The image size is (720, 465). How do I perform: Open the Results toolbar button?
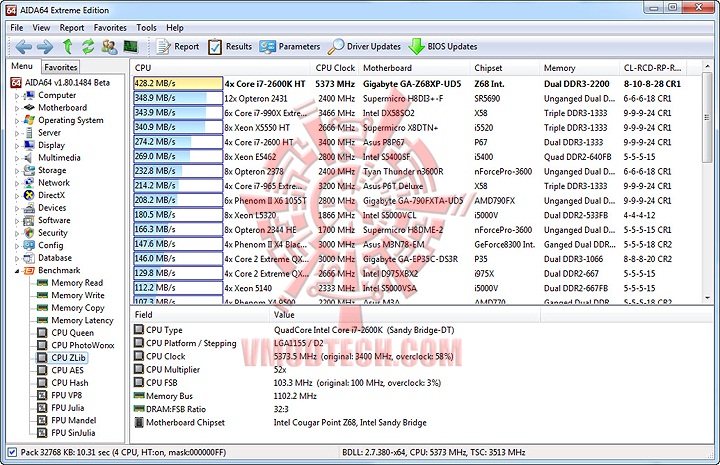point(230,46)
